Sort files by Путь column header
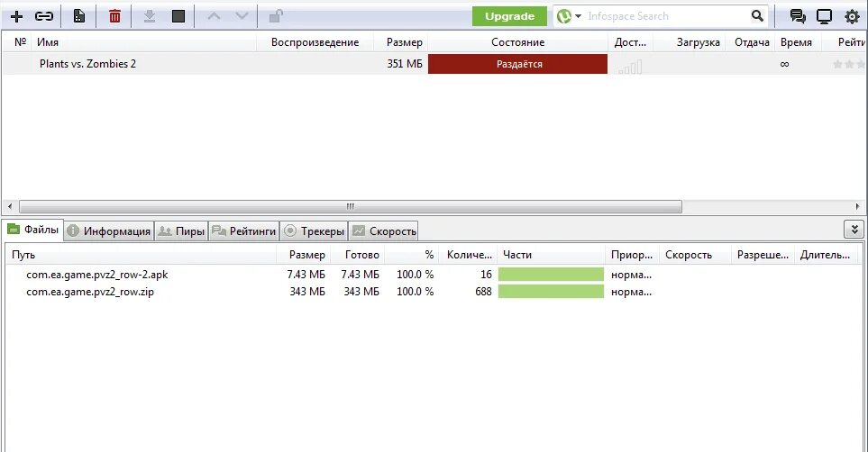This screenshot has height=452, width=868. (x=23, y=255)
